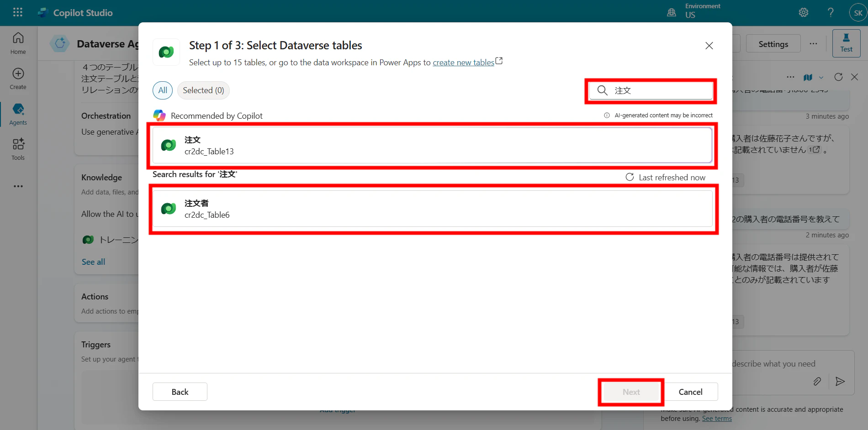The width and height of the screenshot is (868, 430).
Task: Click the Knowledge section heading
Action: coord(101,177)
